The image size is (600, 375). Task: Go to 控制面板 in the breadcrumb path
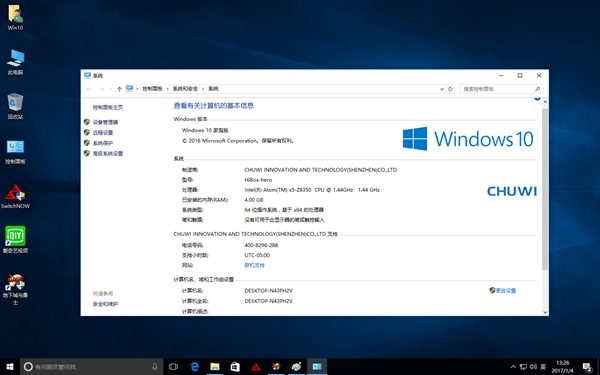tap(152, 89)
